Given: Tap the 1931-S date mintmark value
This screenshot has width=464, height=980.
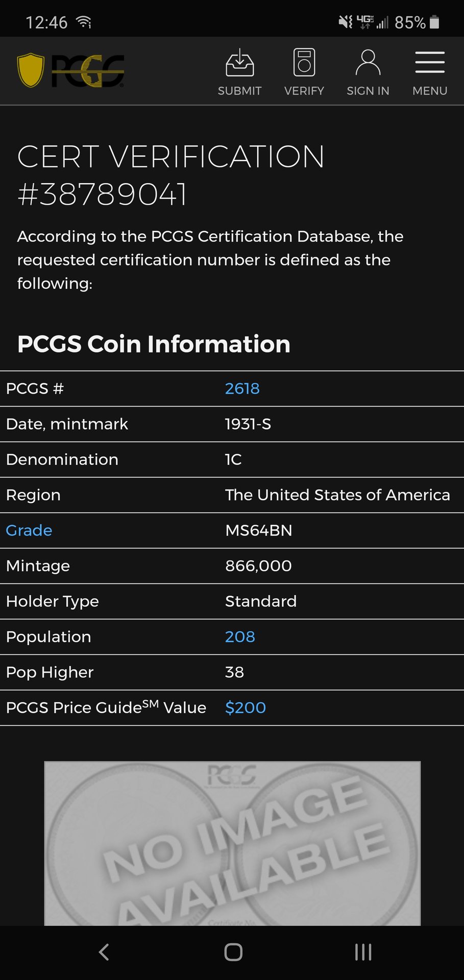Looking at the screenshot, I should click(x=248, y=424).
